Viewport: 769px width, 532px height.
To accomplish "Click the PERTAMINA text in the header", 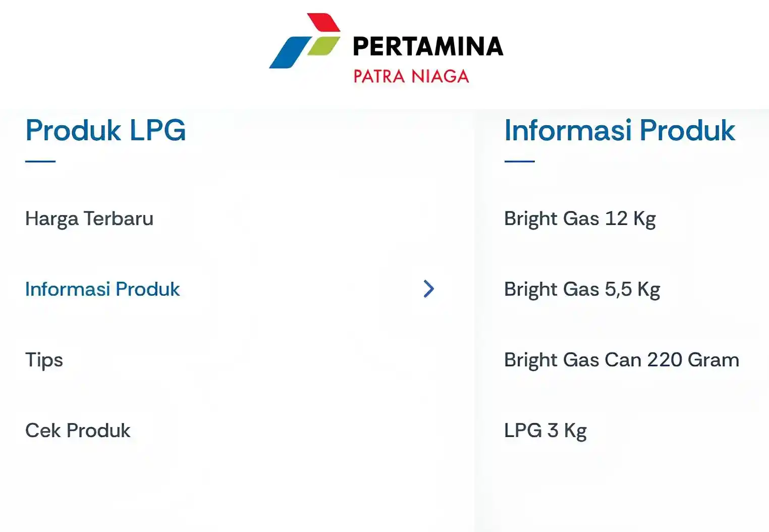I will (427, 46).
